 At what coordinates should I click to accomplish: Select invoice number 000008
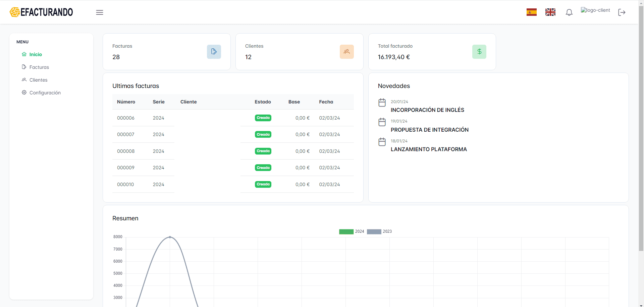pos(126,151)
